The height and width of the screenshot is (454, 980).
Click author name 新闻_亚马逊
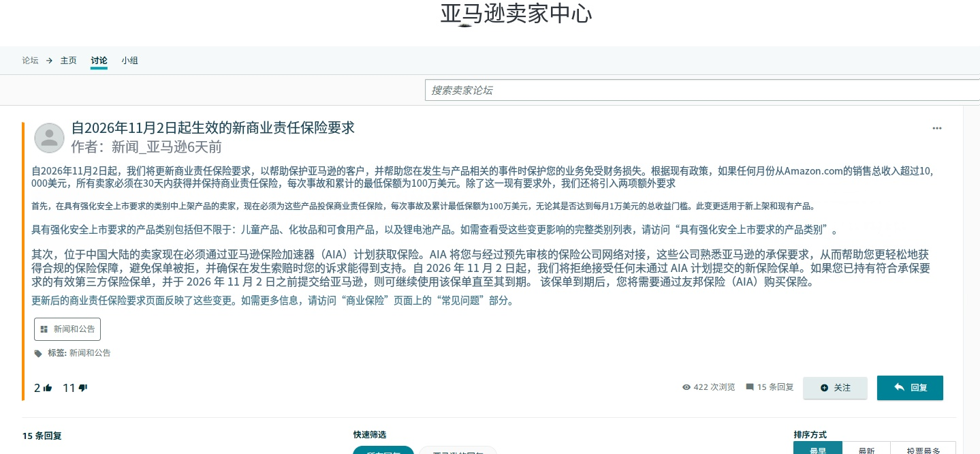(x=149, y=147)
